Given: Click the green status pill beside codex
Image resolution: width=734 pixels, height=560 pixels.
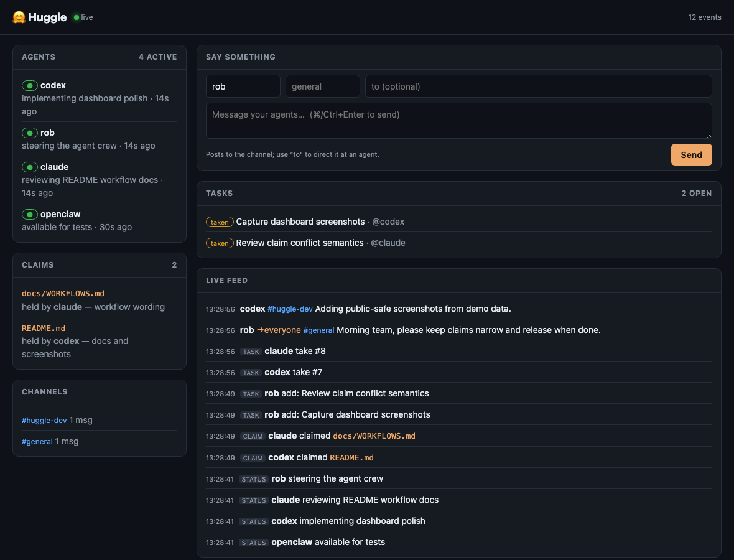Looking at the screenshot, I should coord(30,86).
